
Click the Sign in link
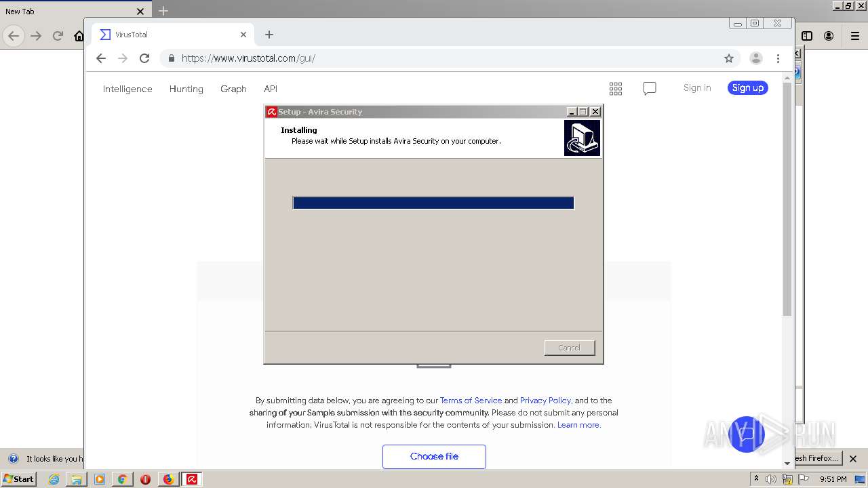[x=697, y=87]
